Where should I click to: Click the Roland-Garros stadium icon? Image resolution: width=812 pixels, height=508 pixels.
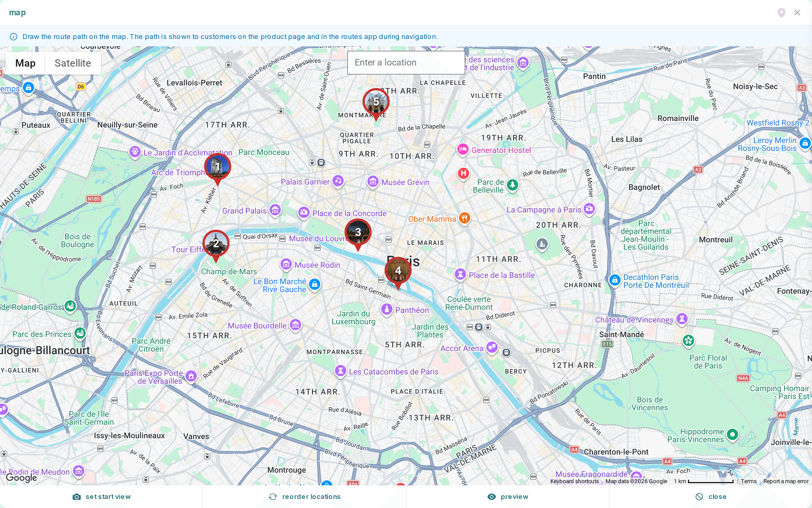pyautogui.click(x=70, y=306)
